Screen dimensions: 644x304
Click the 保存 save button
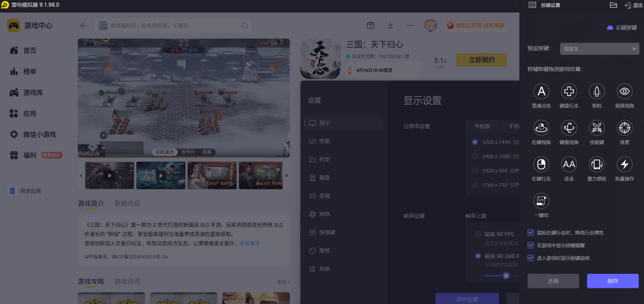pyautogui.click(x=612, y=281)
